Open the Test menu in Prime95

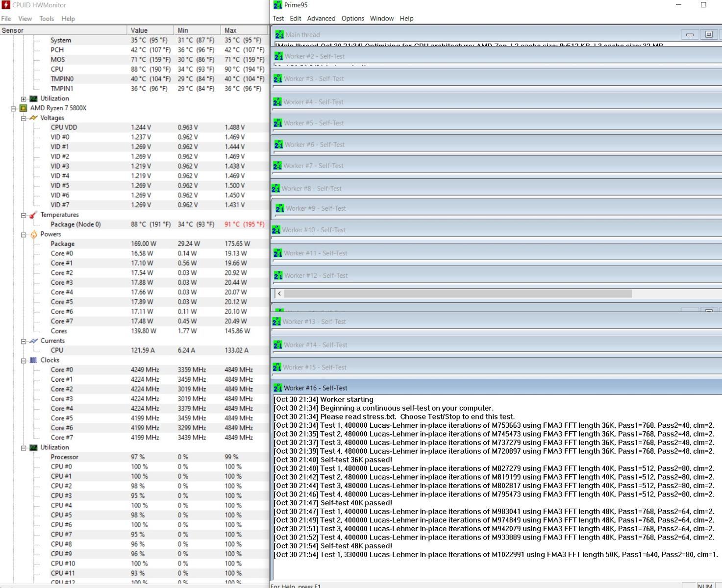(x=278, y=19)
